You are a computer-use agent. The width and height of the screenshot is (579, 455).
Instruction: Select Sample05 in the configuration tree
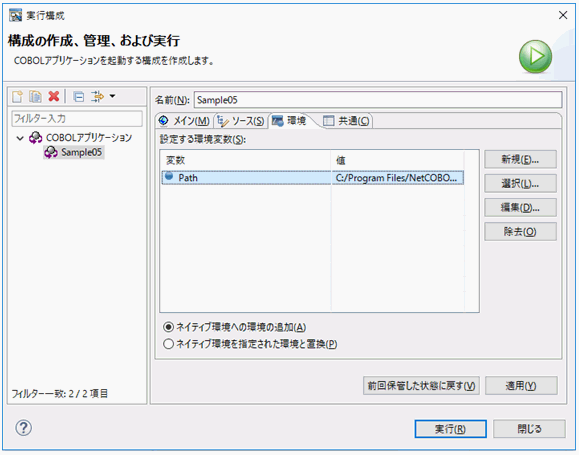pyautogui.click(x=74, y=152)
